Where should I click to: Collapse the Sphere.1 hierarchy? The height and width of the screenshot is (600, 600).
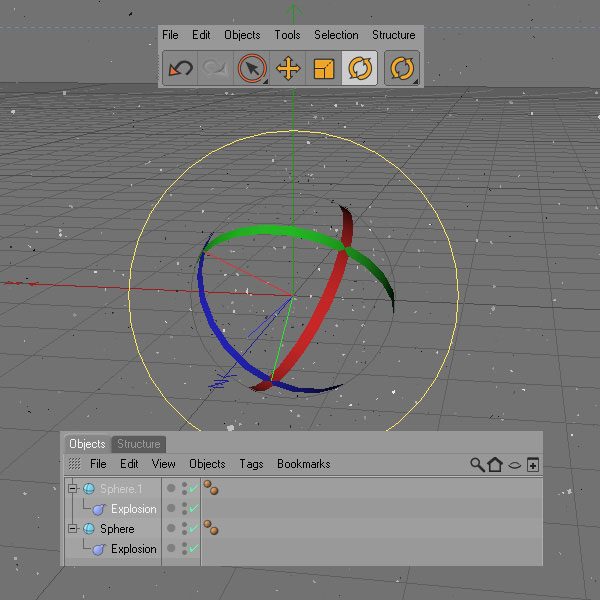73,489
